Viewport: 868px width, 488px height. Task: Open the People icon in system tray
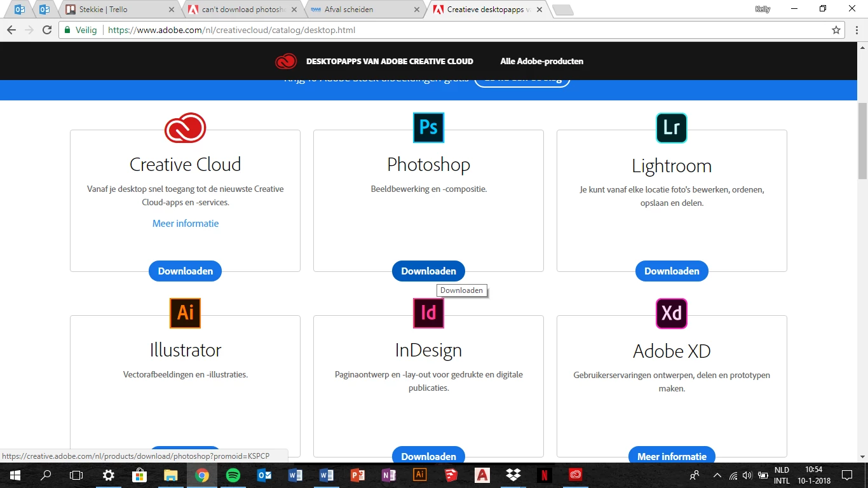pyautogui.click(x=695, y=475)
